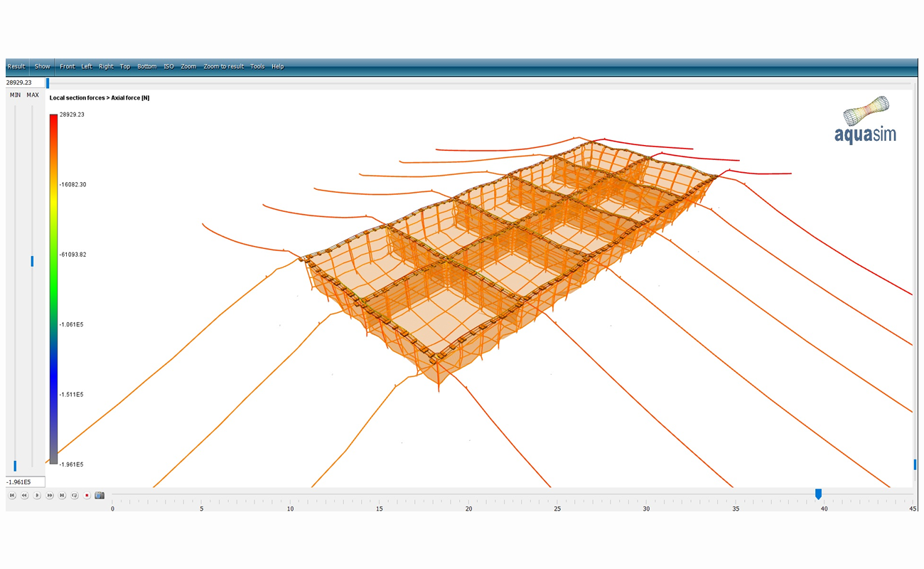Screen dimensions: 924x569
Task: Open the Help menu
Action: (x=278, y=66)
